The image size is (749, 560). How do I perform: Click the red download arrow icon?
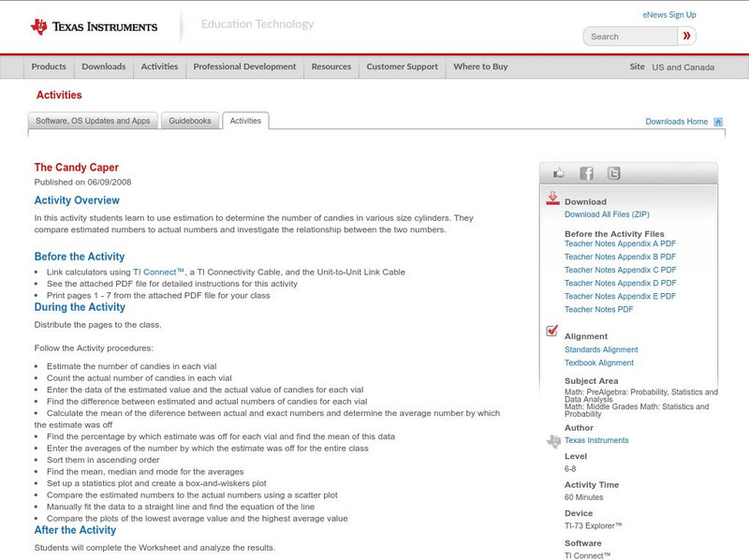pos(552,199)
